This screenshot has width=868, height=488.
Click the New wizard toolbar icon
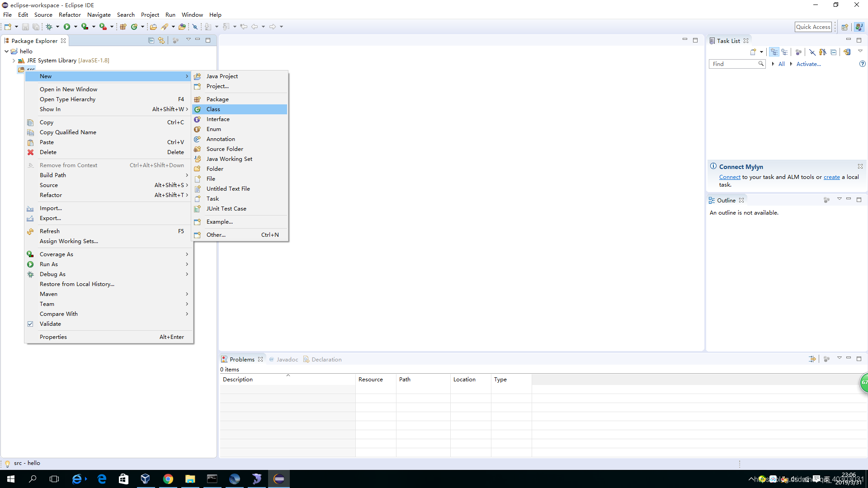(x=8, y=27)
